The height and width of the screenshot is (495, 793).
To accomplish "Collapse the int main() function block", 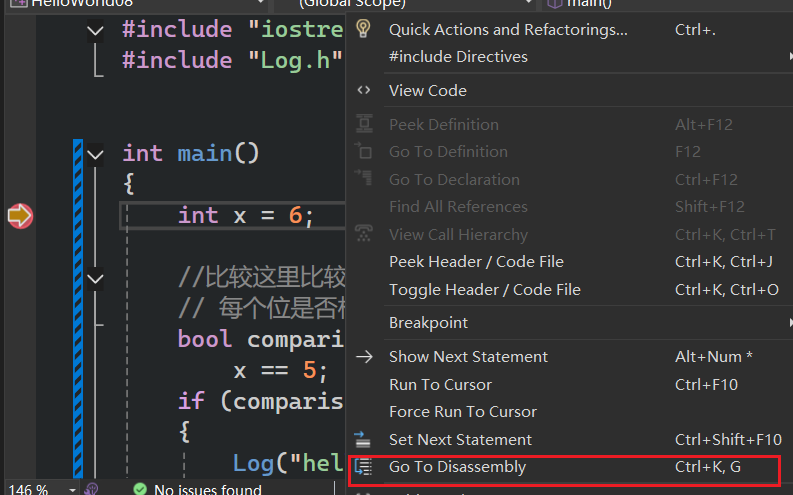I will [x=96, y=154].
